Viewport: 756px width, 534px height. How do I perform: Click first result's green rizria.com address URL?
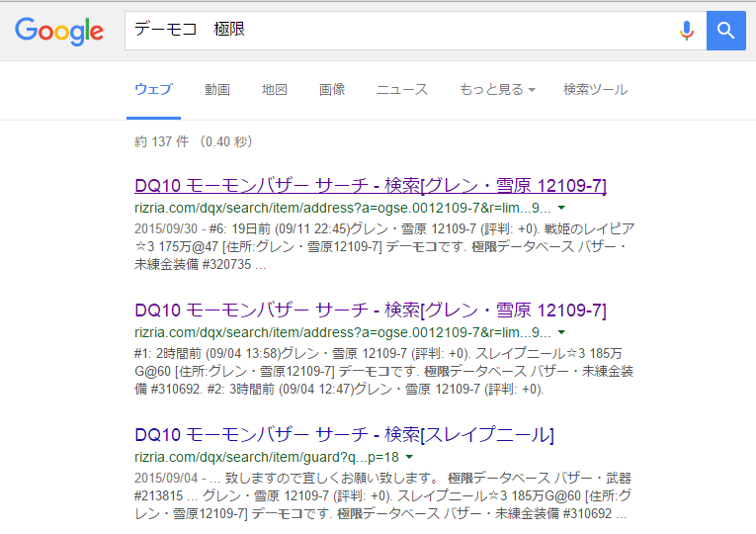(x=342, y=208)
